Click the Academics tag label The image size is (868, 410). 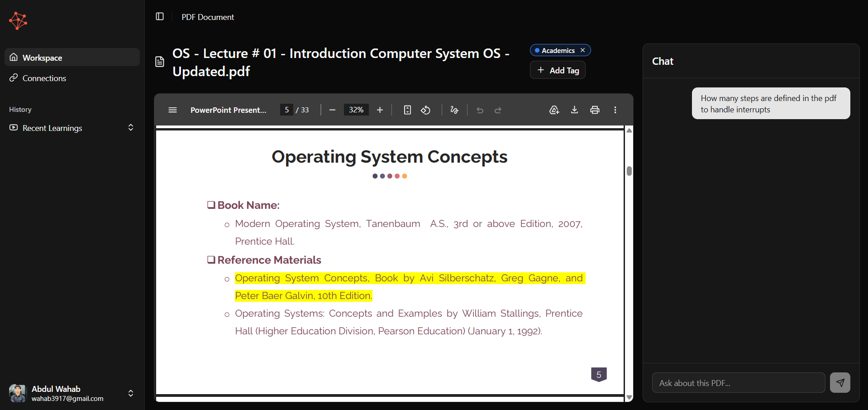[x=558, y=50]
